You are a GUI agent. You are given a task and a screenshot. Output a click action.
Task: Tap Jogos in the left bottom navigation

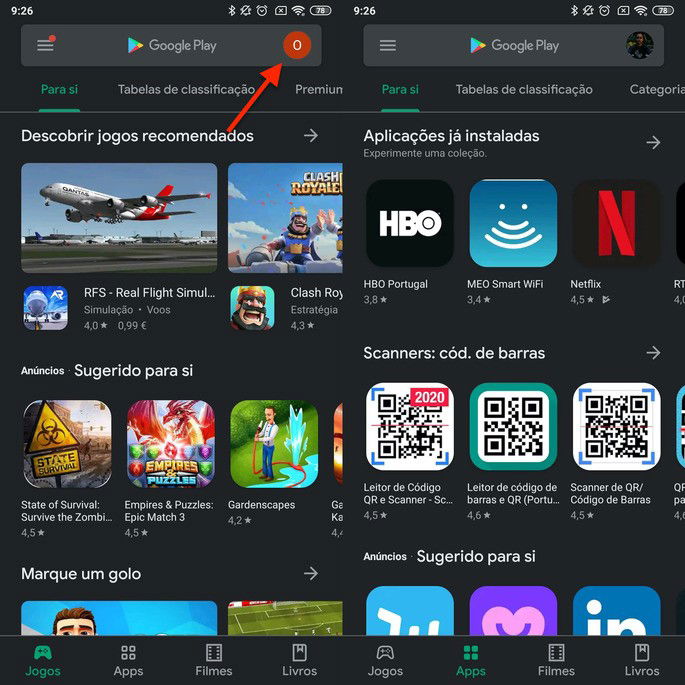click(43, 661)
